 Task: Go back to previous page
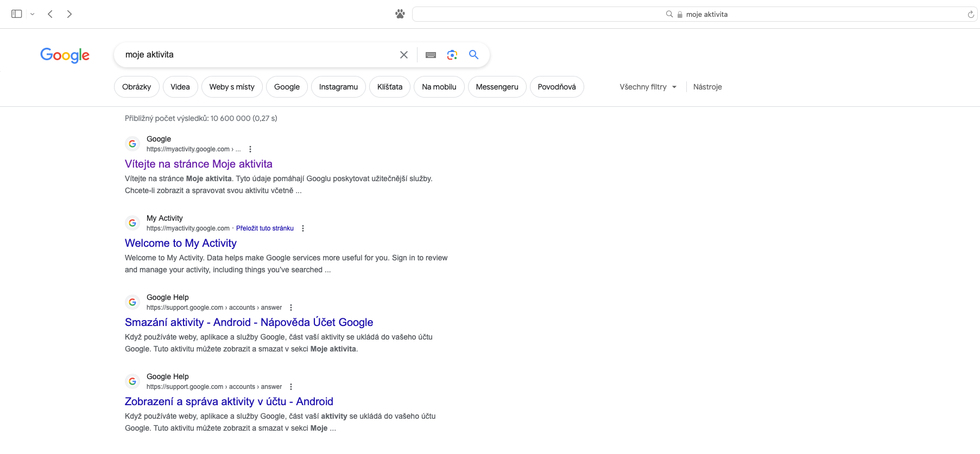[x=50, y=14]
